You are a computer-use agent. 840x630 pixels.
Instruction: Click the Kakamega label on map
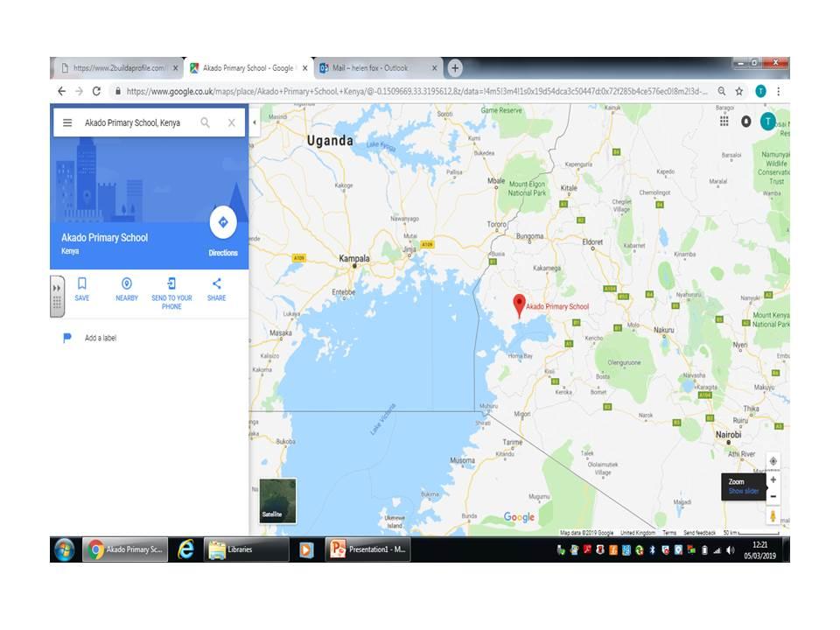pyautogui.click(x=547, y=268)
